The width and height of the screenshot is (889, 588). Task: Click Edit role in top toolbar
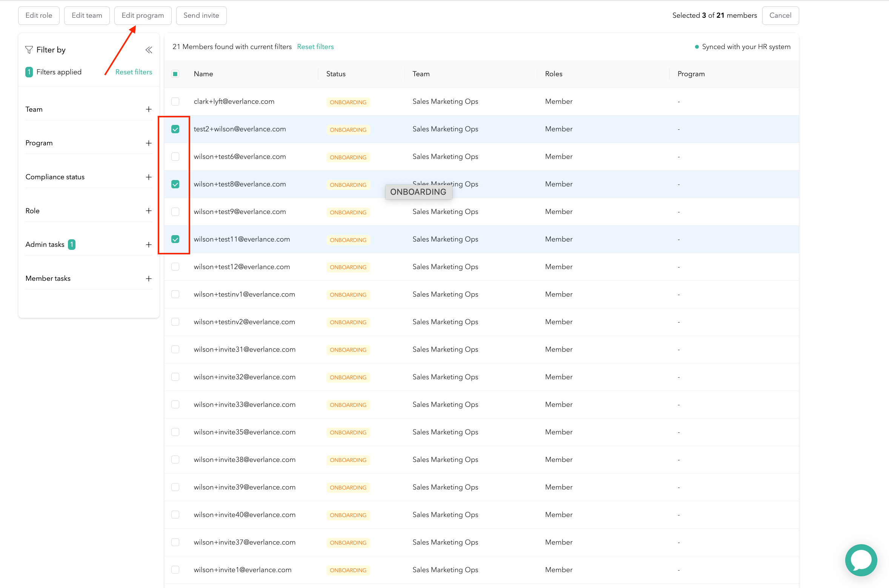(x=39, y=15)
